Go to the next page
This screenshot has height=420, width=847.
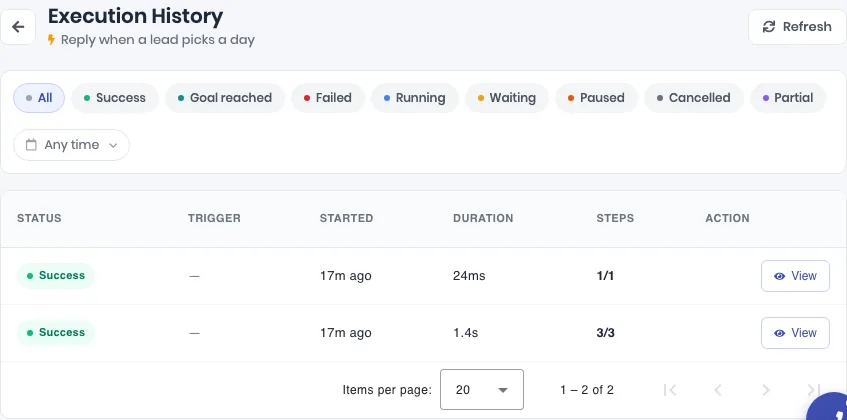765,389
